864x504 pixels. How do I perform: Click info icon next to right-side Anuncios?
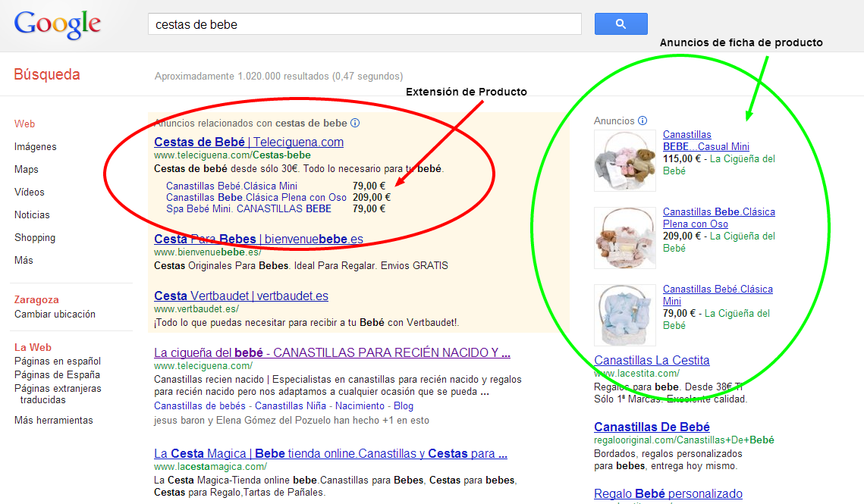[643, 121]
